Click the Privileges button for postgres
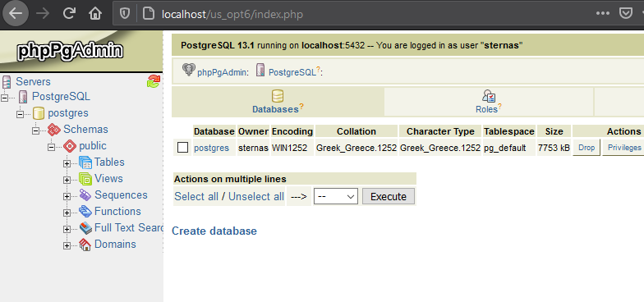644x302 pixels. pyautogui.click(x=624, y=148)
